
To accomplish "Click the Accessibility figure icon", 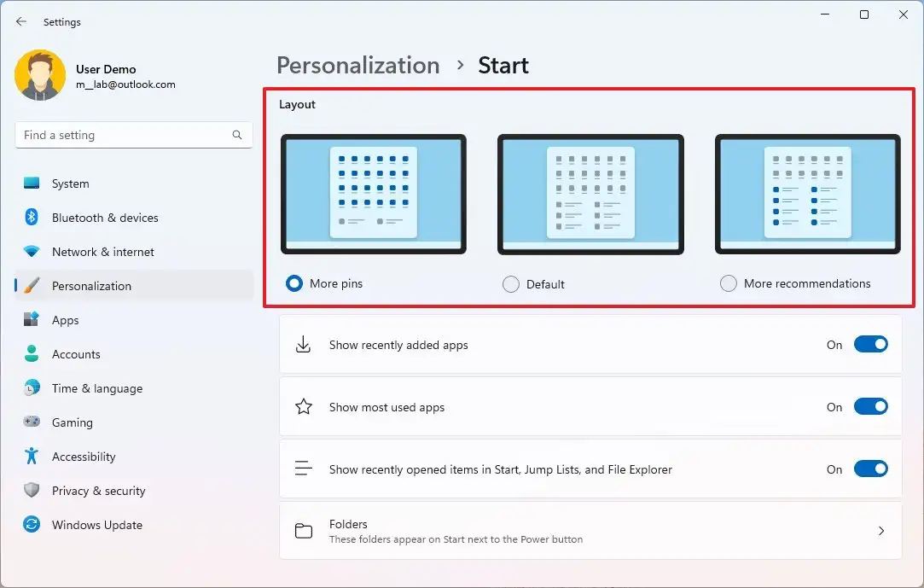I will click(32, 457).
